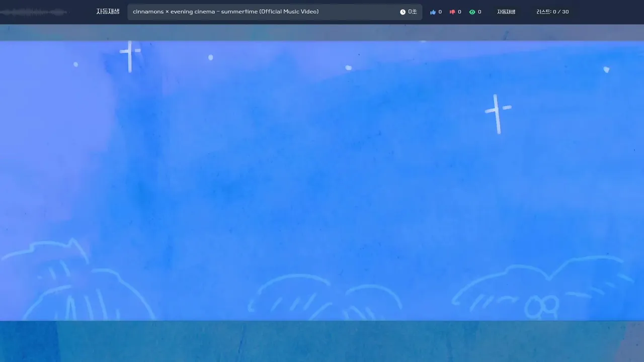Image resolution: width=644 pixels, height=362 pixels.
Task: Click the clock icon beside 0초
Action: pos(403,12)
